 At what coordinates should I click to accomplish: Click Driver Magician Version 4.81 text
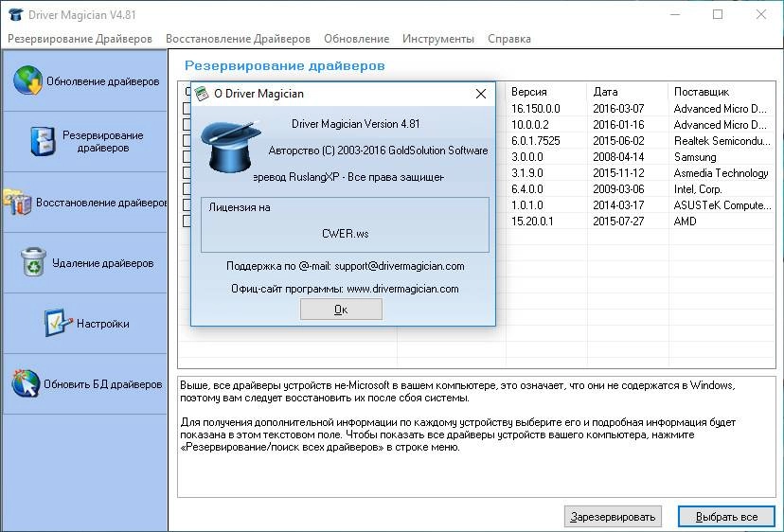point(355,123)
